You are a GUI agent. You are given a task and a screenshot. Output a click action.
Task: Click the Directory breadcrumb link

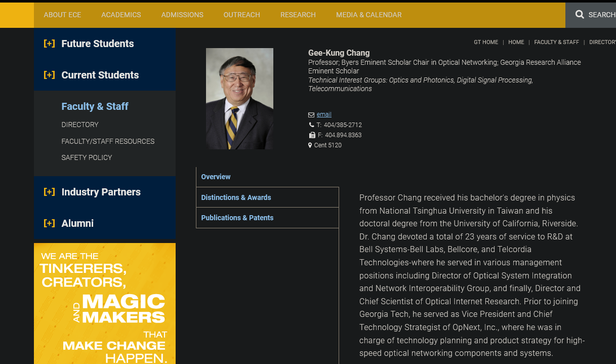[x=602, y=42]
